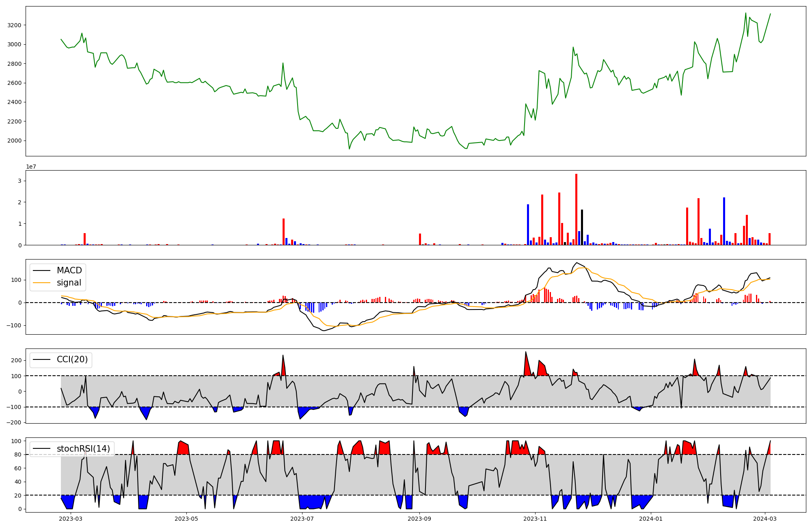Viewport: 812px width, 528px height.
Task: Click the 3200 price axis tick label
Action: pos(14,25)
